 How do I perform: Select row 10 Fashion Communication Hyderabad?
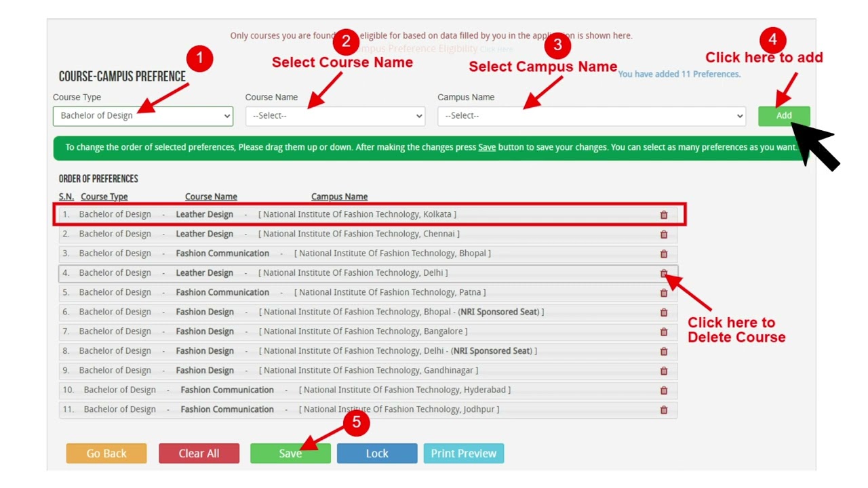pos(368,390)
